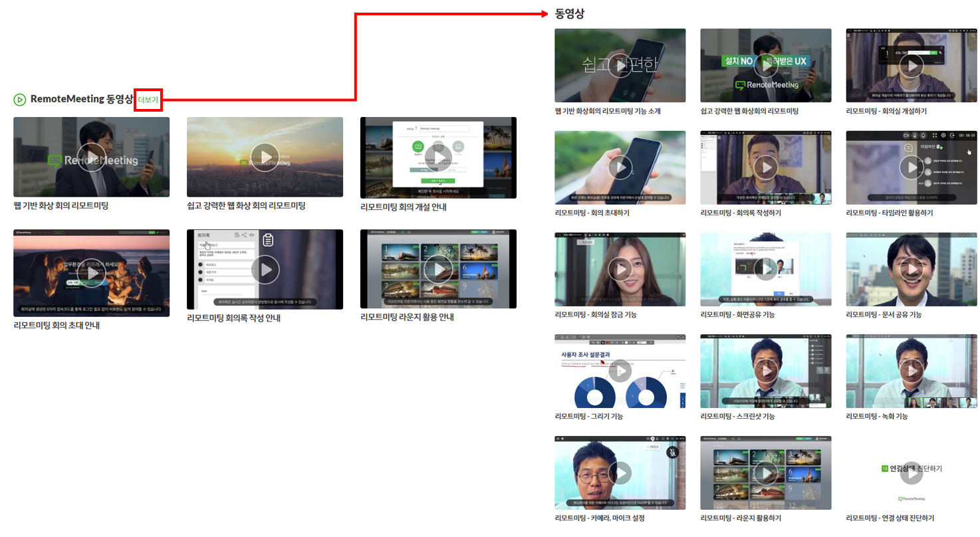Image resolution: width=980 pixels, height=537 pixels.
Task: Select the '리모트미팅 - 카메라, 마이크 설정' caption
Action: [600, 518]
